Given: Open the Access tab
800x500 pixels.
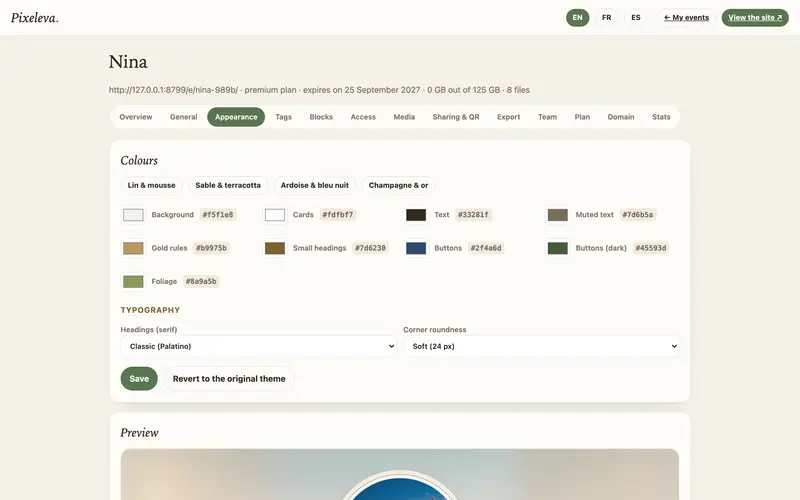Looking at the screenshot, I should [x=363, y=117].
